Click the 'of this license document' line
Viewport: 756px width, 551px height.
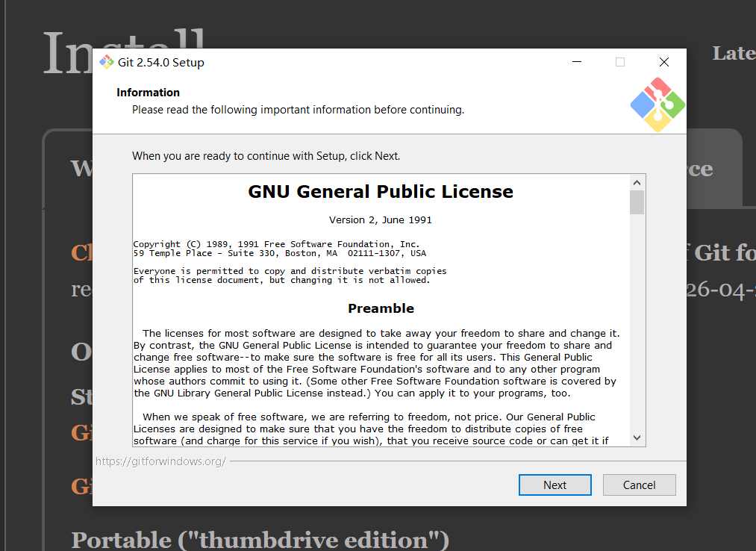pos(281,280)
